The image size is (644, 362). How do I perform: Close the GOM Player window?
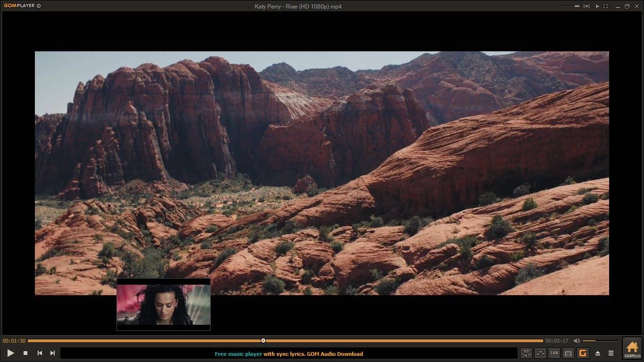click(x=637, y=6)
